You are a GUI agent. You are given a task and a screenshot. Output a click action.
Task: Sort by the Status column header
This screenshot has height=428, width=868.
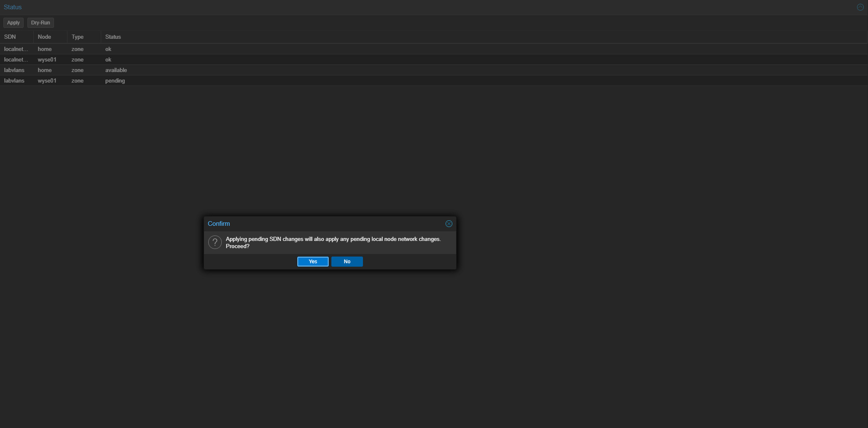click(x=484, y=37)
